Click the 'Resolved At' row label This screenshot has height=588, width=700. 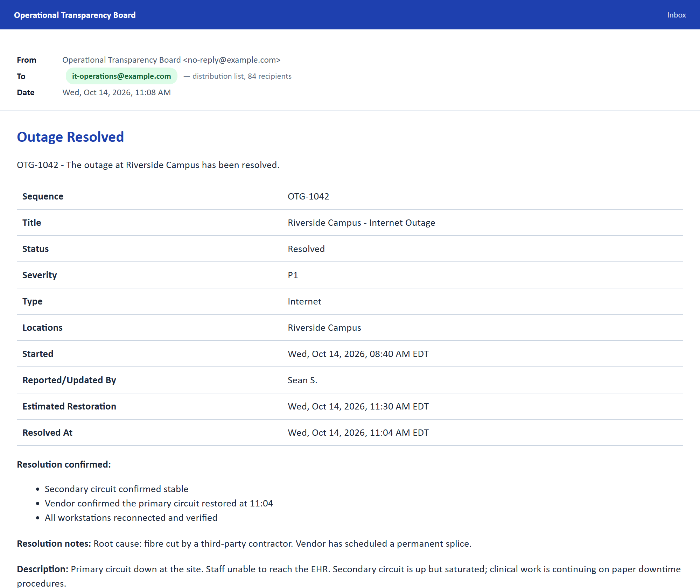click(47, 433)
